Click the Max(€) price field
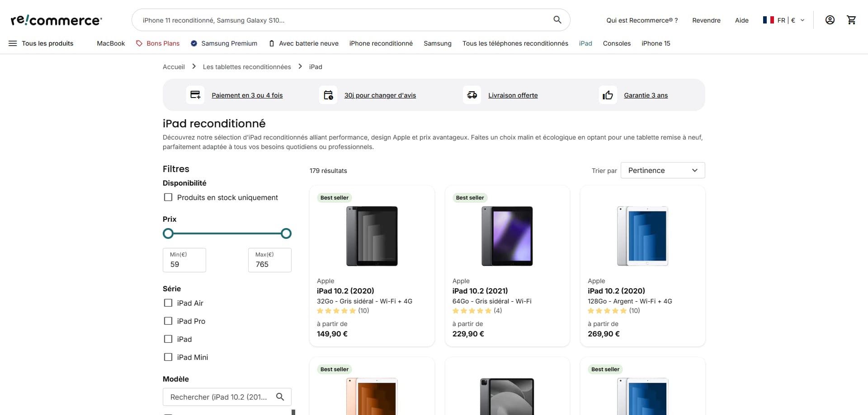 pyautogui.click(x=270, y=260)
